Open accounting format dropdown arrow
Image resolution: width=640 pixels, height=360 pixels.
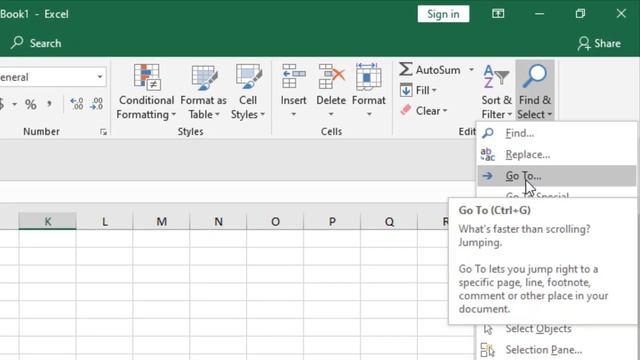point(14,104)
